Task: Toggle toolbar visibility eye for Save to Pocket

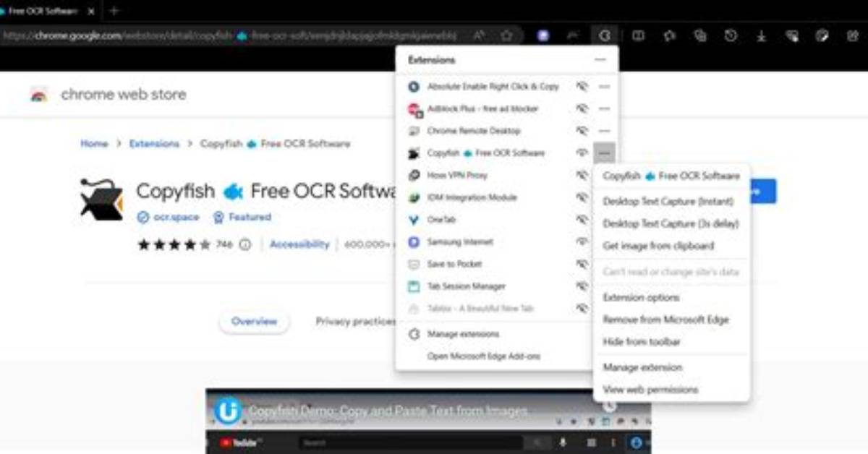Action: tap(582, 265)
